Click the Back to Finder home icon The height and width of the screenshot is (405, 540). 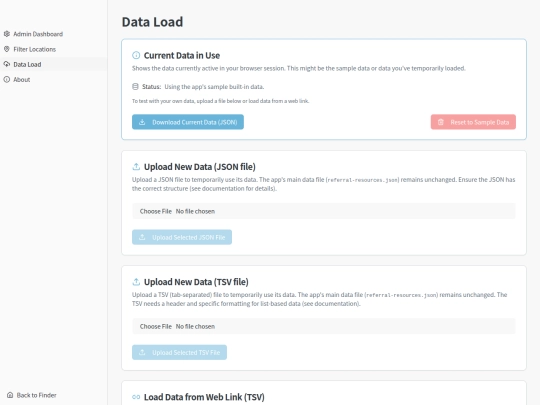pyautogui.click(x=10, y=395)
